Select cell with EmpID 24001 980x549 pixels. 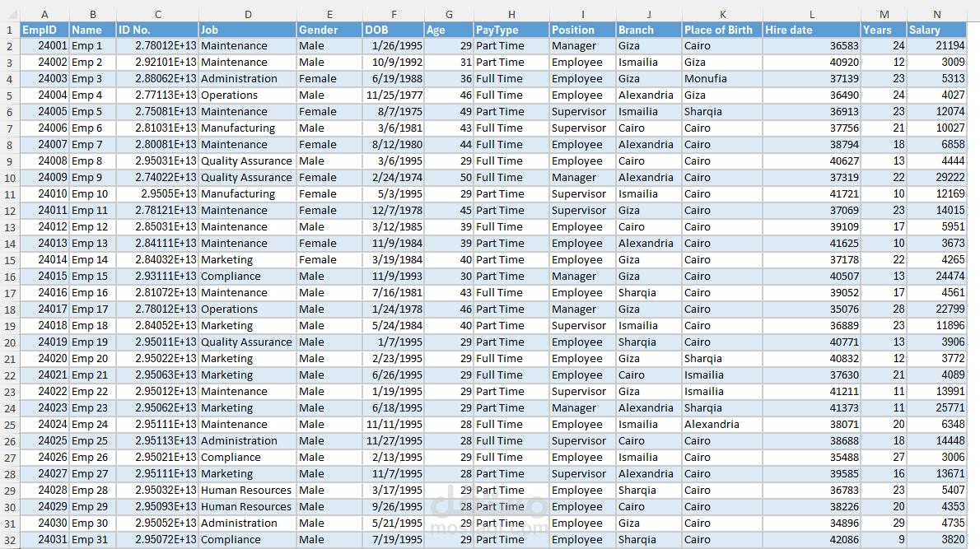click(x=44, y=45)
